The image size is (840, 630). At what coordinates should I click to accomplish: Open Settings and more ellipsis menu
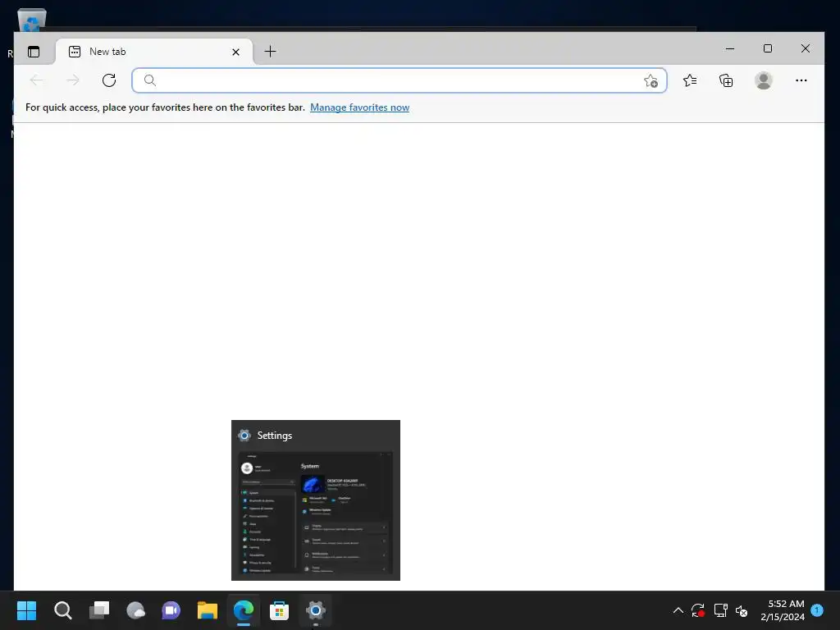801,80
